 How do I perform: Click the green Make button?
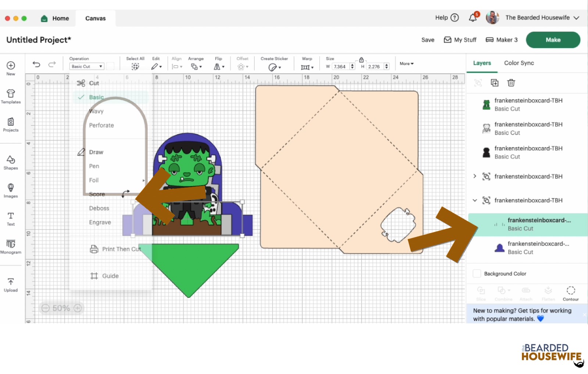pos(553,40)
